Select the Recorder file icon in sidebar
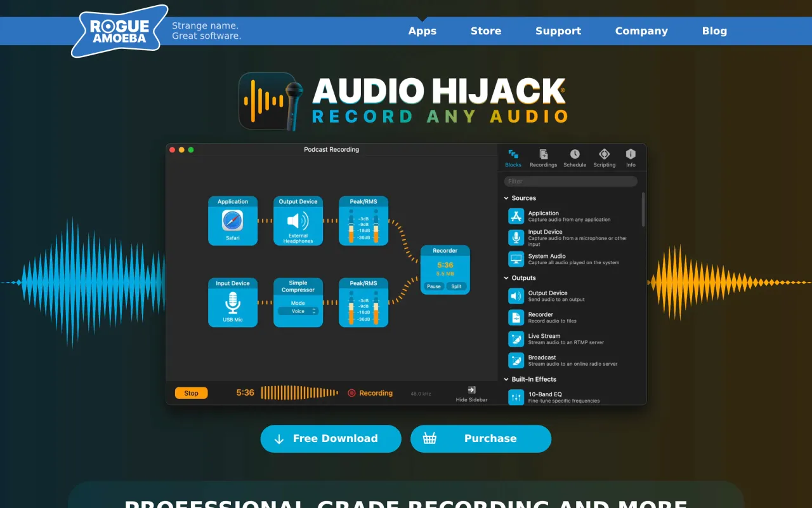Viewport: 812px width, 508px height. click(516, 317)
